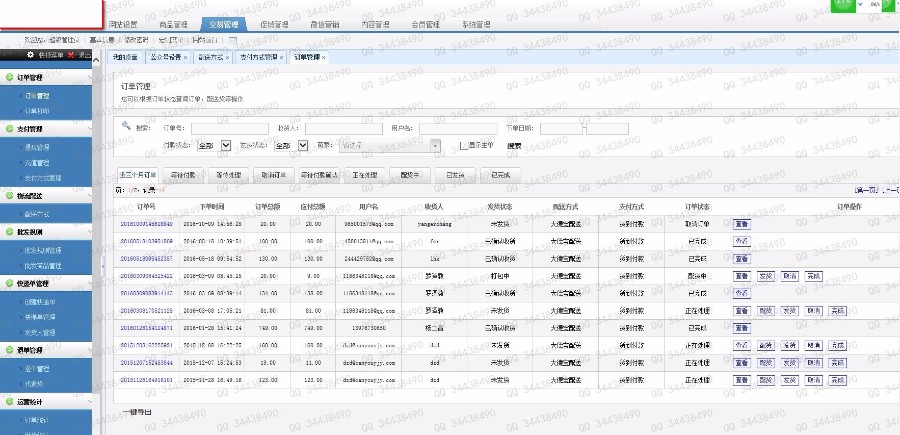This screenshot has width=900, height=435.
Task: Click the small icon after 网站前台 in the sub-header
Action: (x=232, y=40)
